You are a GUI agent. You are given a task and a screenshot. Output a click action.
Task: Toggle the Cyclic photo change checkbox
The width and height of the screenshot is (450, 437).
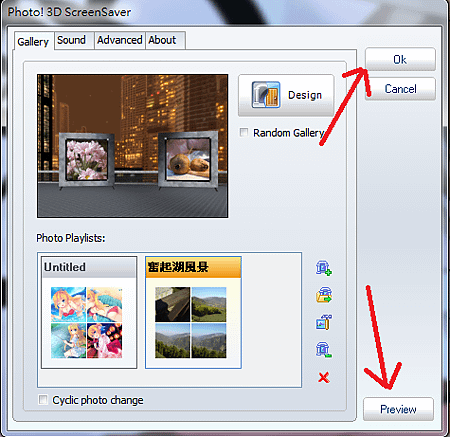click(43, 399)
